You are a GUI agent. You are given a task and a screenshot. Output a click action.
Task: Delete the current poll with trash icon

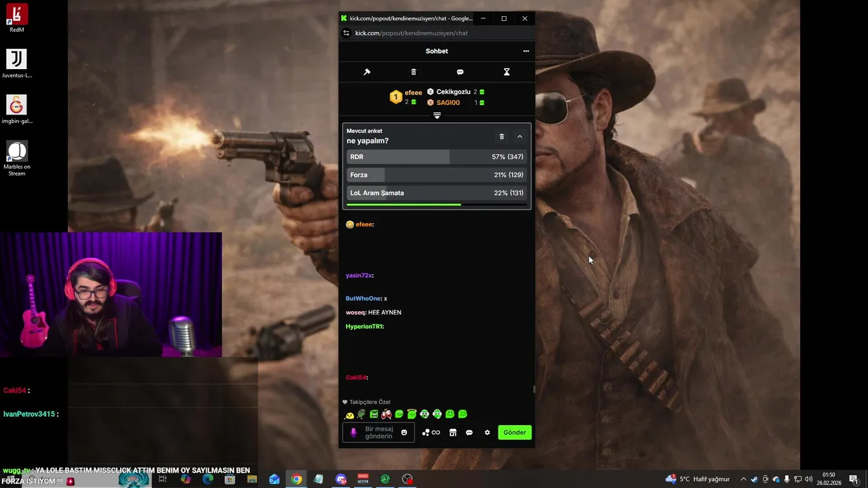pos(502,136)
